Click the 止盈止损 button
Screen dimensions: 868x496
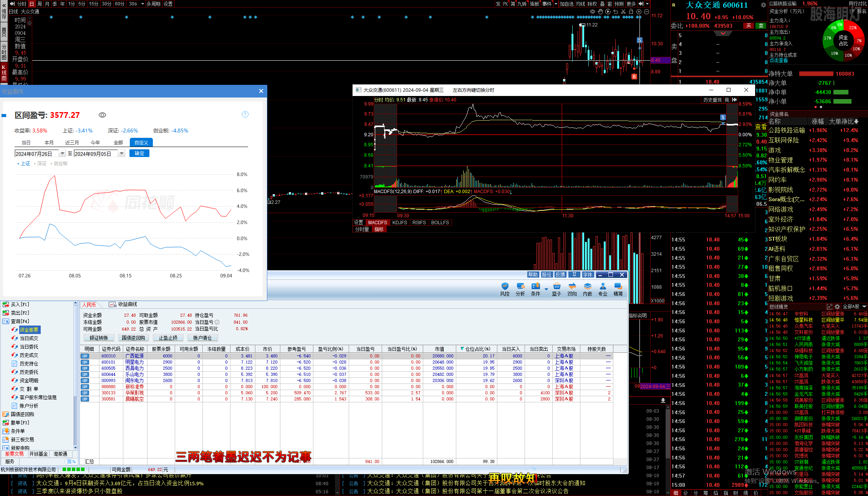point(168,338)
